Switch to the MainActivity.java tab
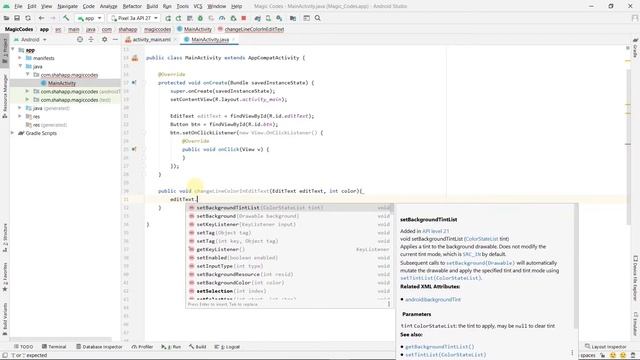The image size is (640, 360). point(210,40)
